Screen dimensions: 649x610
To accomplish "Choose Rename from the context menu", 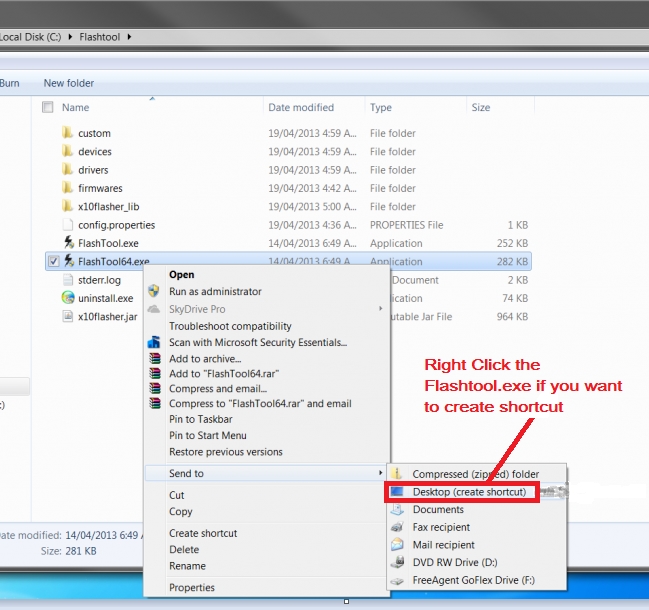I will [x=187, y=566].
